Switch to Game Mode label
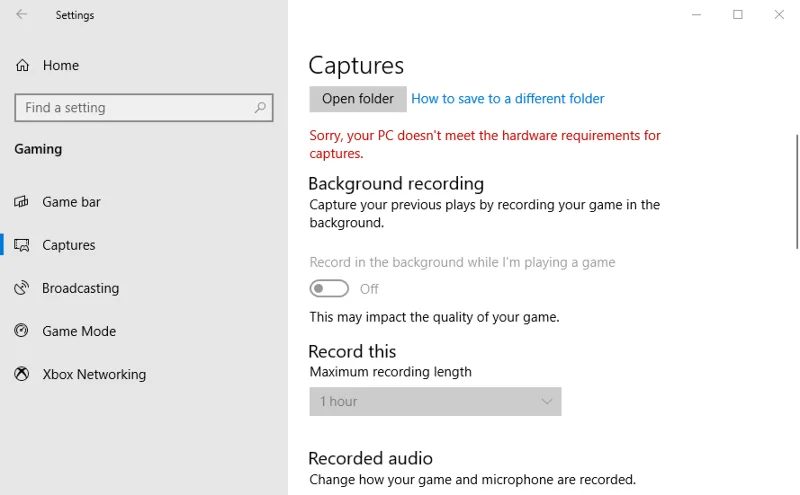 coord(79,331)
